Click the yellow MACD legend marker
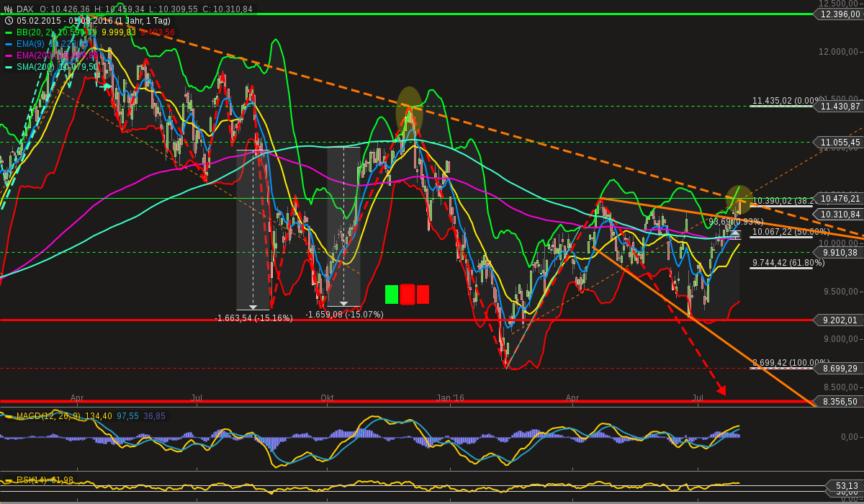 (9, 416)
